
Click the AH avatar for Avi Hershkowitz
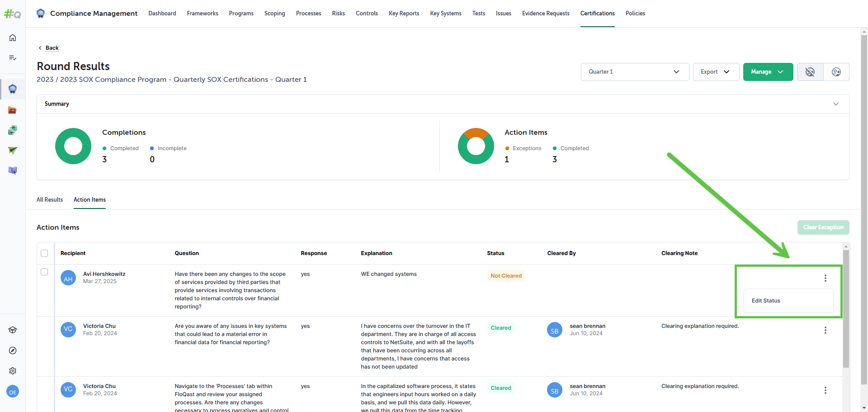tap(68, 278)
